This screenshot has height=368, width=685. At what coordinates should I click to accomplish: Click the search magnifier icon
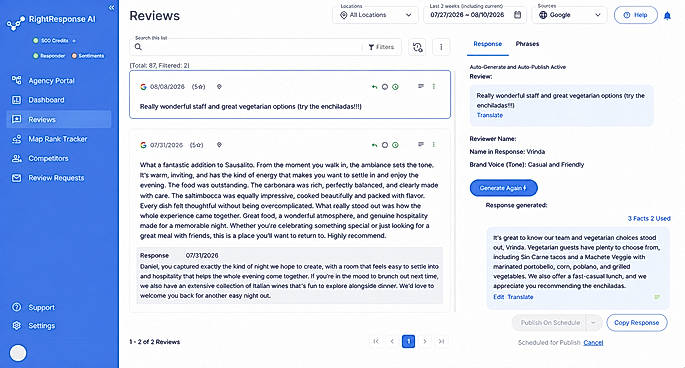coord(138,47)
